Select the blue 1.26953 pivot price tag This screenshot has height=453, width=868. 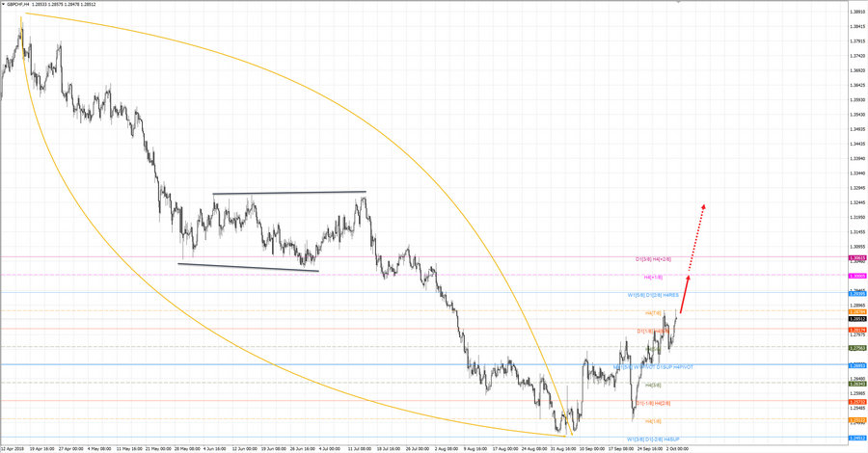point(857,365)
